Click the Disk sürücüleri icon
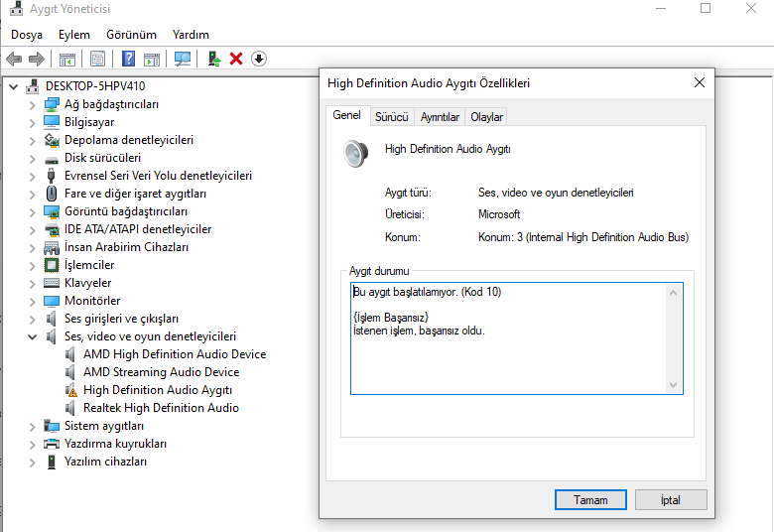 (x=52, y=159)
